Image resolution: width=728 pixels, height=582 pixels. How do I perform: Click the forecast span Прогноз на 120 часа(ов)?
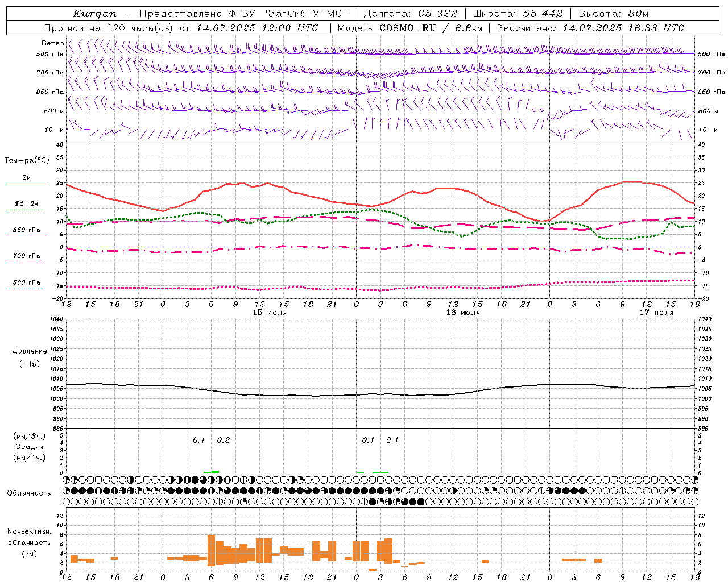[x=110, y=28]
